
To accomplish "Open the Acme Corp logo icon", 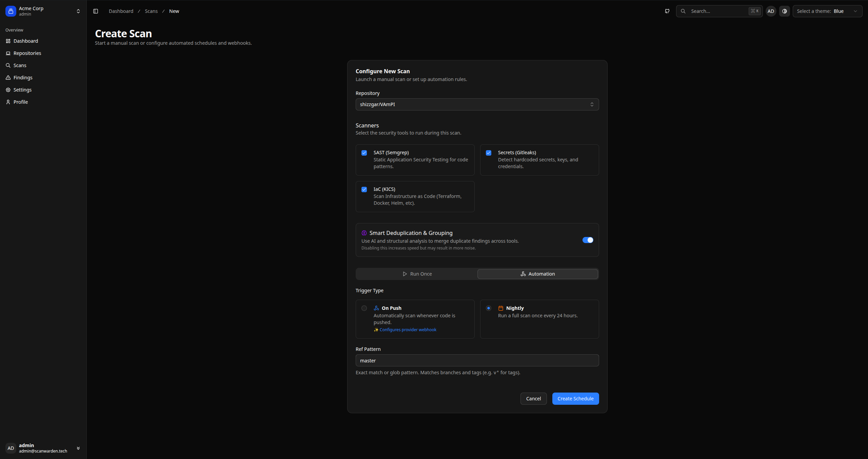I will tap(11, 11).
